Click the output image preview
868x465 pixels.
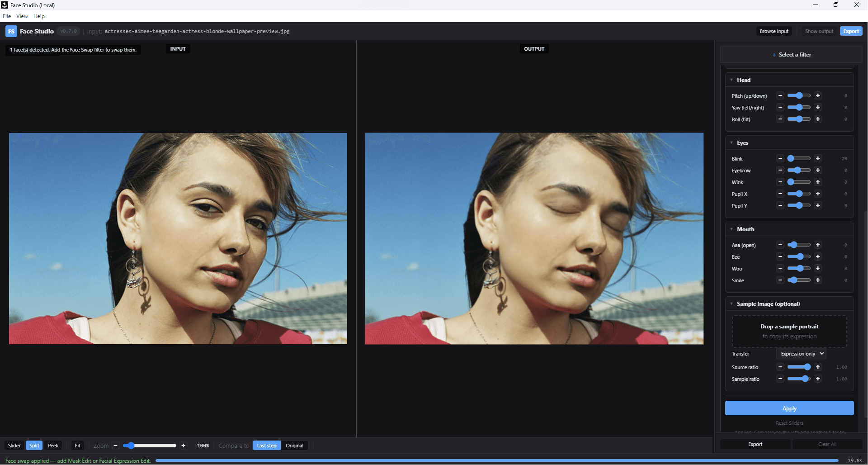click(x=534, y=238)
